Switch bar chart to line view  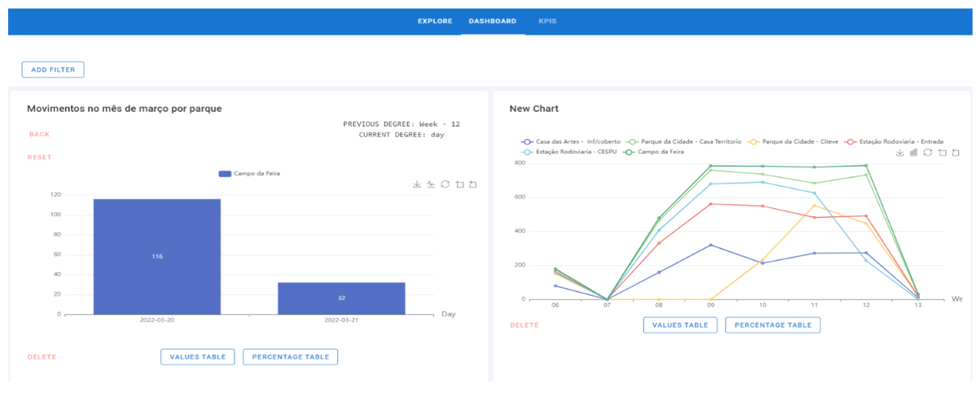coord(431,184)
